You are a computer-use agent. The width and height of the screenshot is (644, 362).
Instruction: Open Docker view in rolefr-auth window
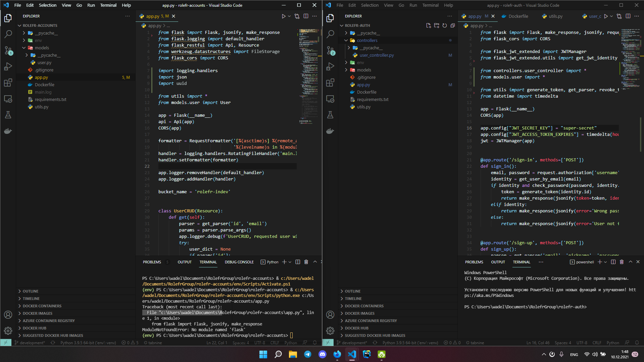click(330, 131)
